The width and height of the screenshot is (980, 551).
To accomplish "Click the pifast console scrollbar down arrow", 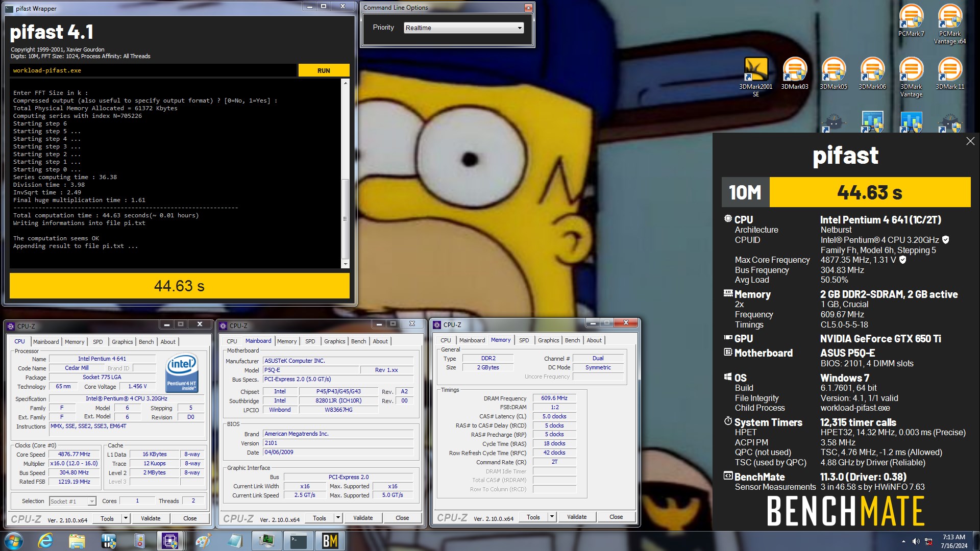I will 345,264.
